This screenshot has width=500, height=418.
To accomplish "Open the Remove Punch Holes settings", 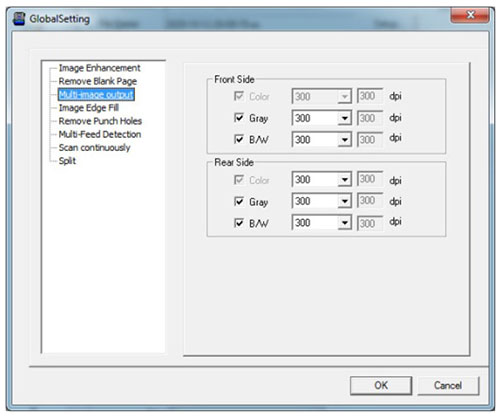I will 100,121.
